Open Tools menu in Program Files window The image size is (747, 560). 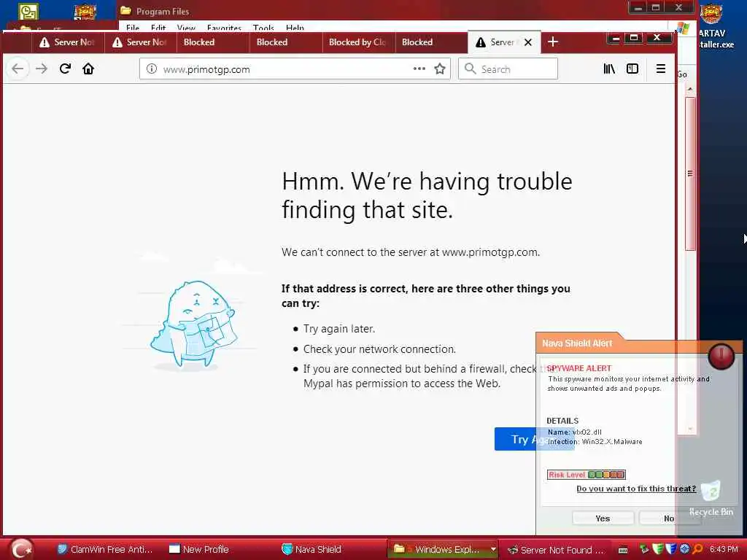(x=263, y=28)
